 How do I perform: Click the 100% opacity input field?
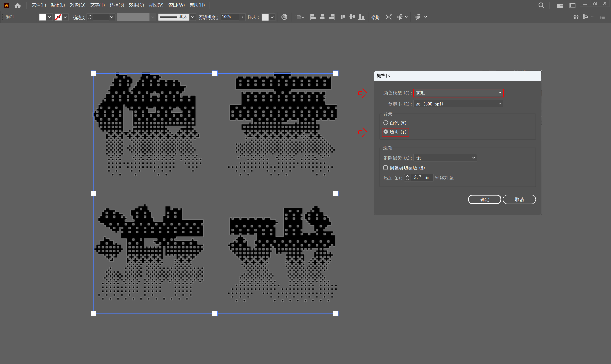pos(230,17)
